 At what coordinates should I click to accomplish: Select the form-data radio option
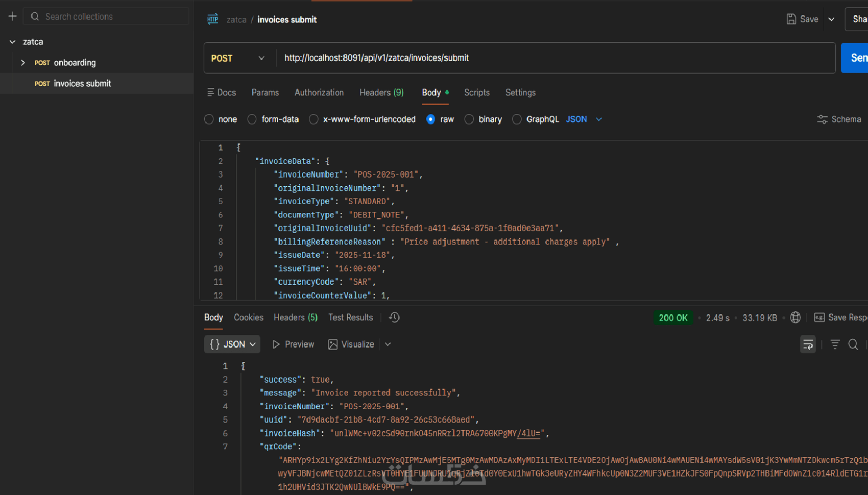(252, 119)
